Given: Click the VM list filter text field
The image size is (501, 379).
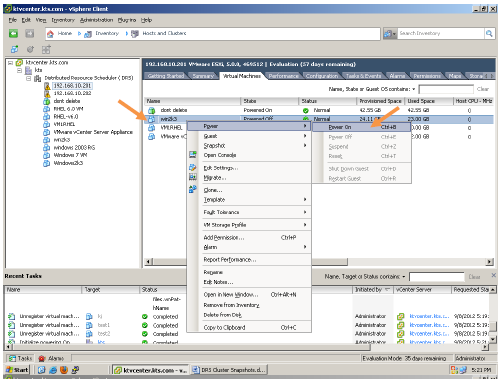Looking at the screenshot, I should pyautogui.click(x=446, y=89).
